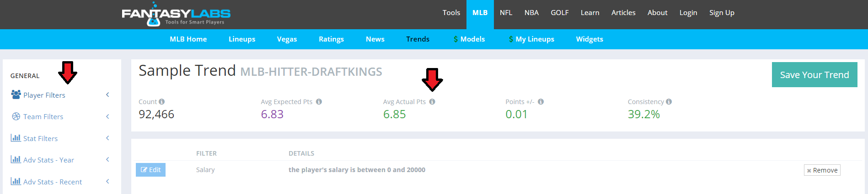The height and width of the screenshot is (194, 868).
Task: Remove the Salary filter
Action: tap(822, 170)
